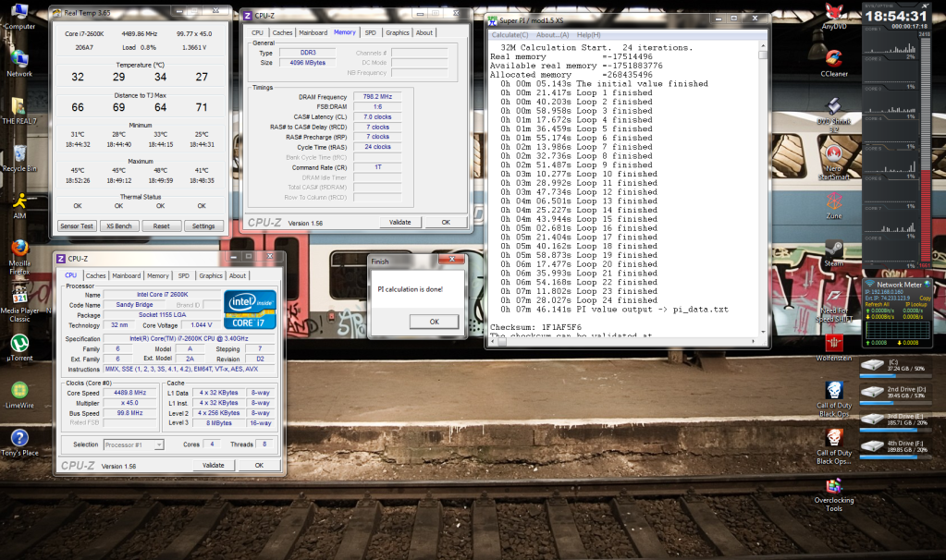Open Graphics tab in lower CPU-Z window
The image size is (946, 560).
[x=211, y=275]
